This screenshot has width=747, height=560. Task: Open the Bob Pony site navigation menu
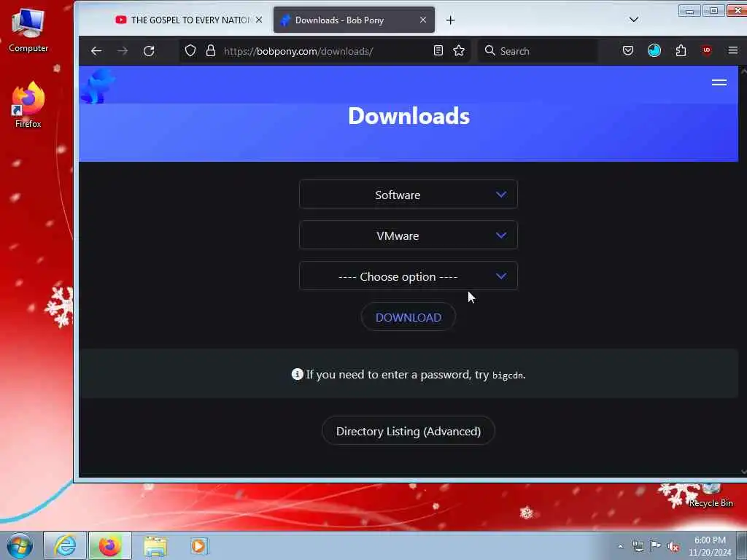point(719,83)
